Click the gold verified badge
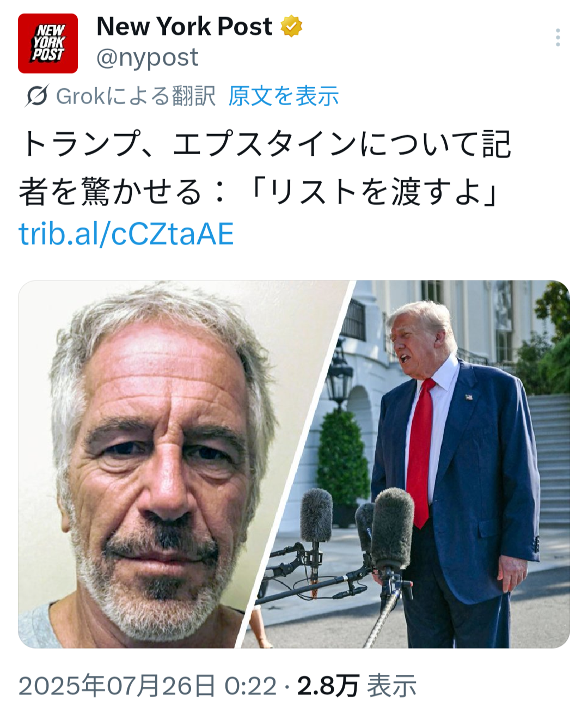The width and height of the screenshot is (588, 708). [x=292, y=26]
